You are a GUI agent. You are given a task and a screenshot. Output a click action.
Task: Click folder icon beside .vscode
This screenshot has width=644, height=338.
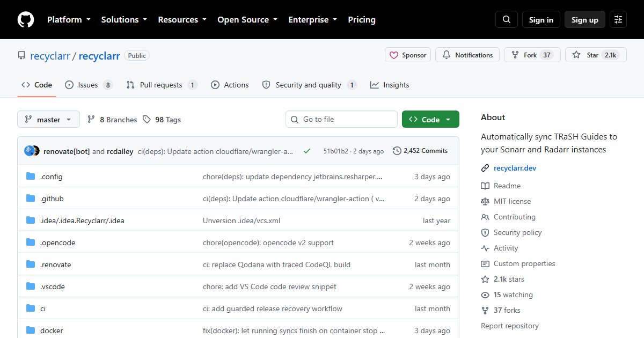click(31, 286)
